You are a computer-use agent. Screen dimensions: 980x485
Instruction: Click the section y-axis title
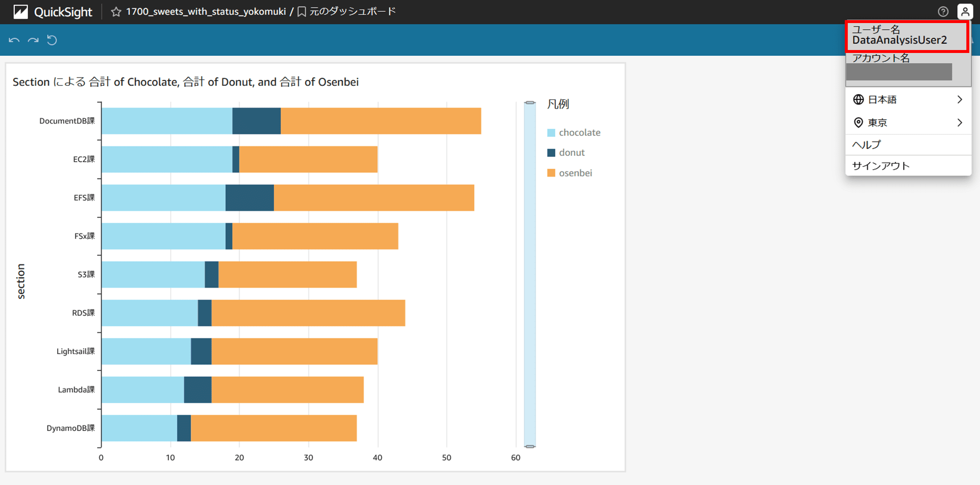coord(21,281)
